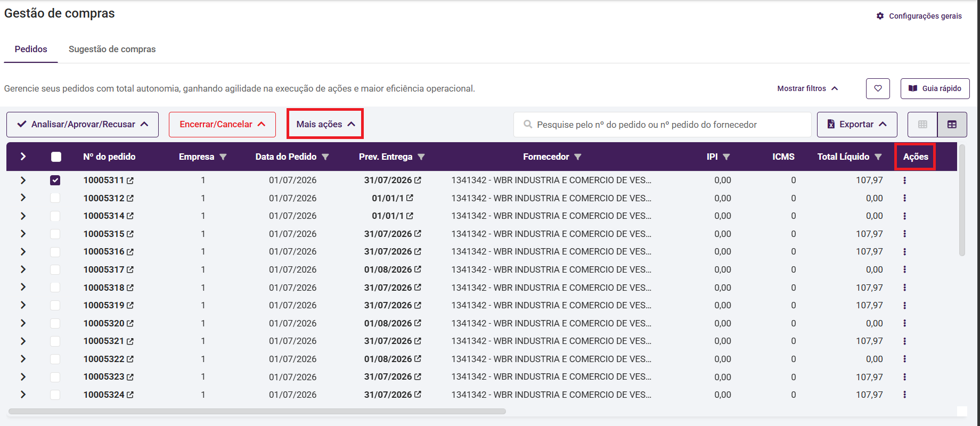Click the order number search field
This screenshot has height=426, width=980.
[x=663, y=125]
